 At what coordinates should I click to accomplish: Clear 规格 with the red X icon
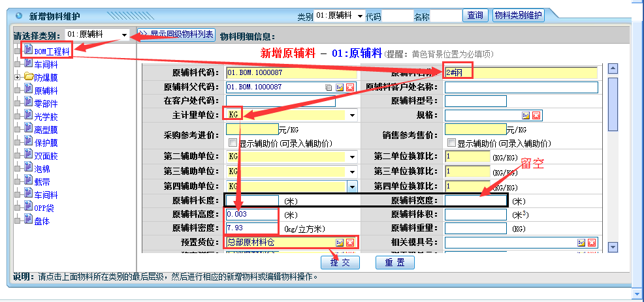pyautogui.click(x=536, y=115)
